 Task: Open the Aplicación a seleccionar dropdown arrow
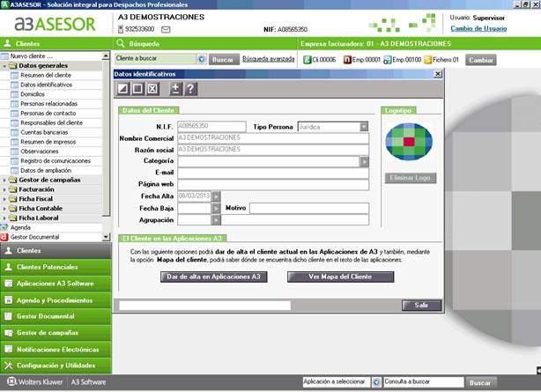(376, 382)
